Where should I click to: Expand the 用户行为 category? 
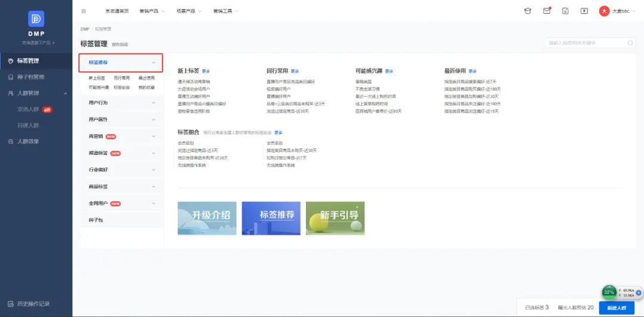click(x=154, y=102)
